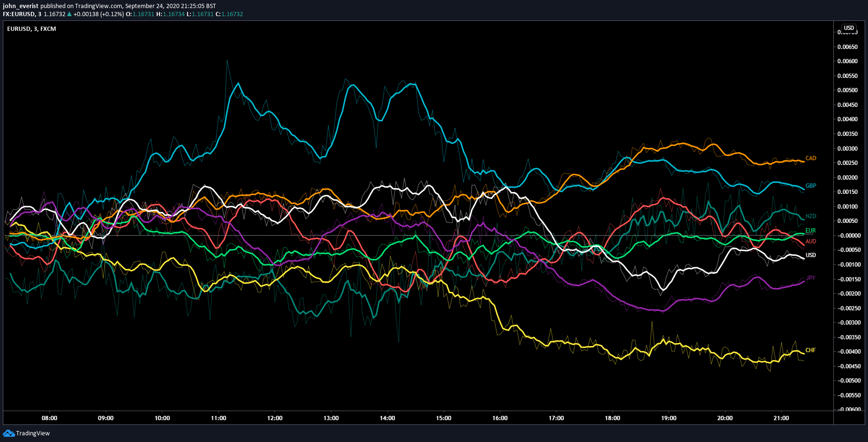Click the 0.00050 price scale value
This screenshot has height=442, width=868.
[848, 221]
